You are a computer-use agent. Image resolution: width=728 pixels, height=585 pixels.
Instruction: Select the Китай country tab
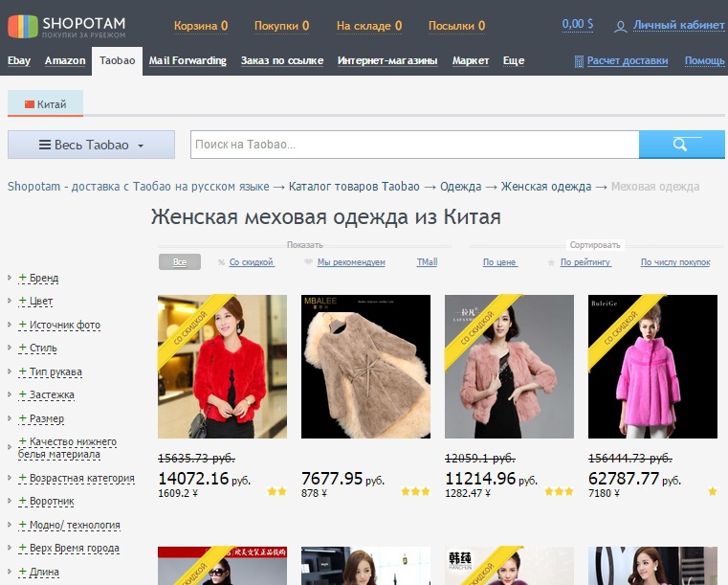46,103
